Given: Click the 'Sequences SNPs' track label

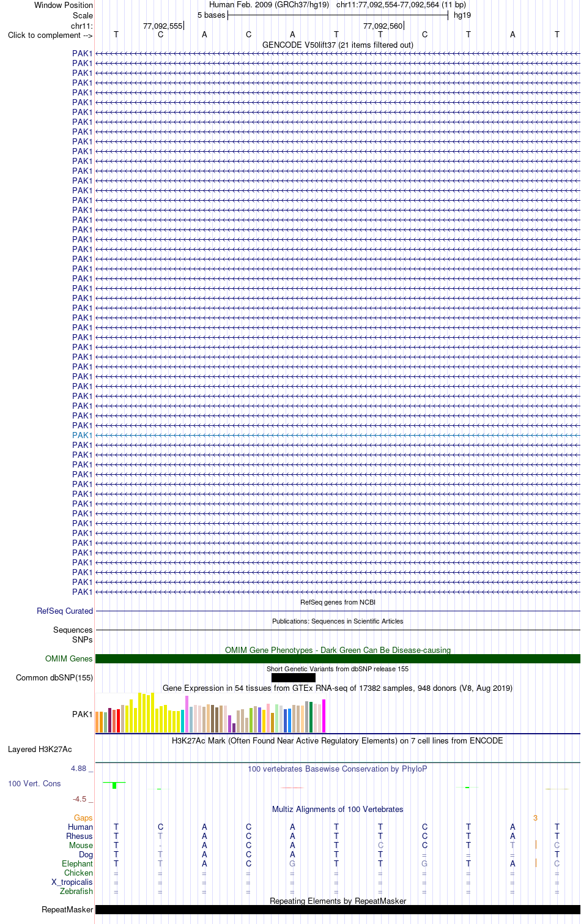Looking at the screenshot, I should tap(73, 635).
